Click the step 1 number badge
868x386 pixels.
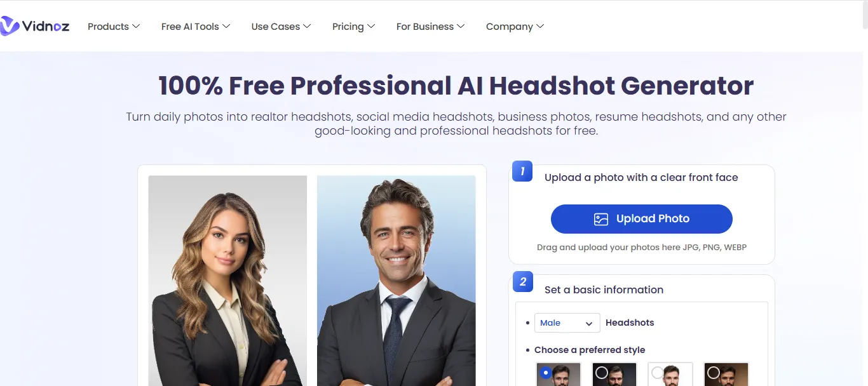tap(522, 171)
